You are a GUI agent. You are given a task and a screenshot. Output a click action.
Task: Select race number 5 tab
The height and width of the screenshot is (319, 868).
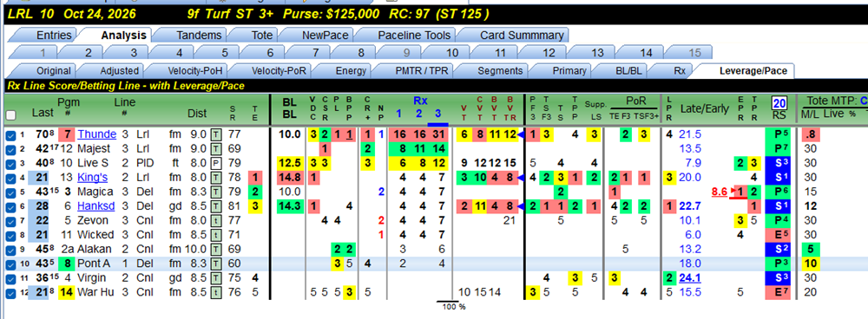tap(225, 53)
